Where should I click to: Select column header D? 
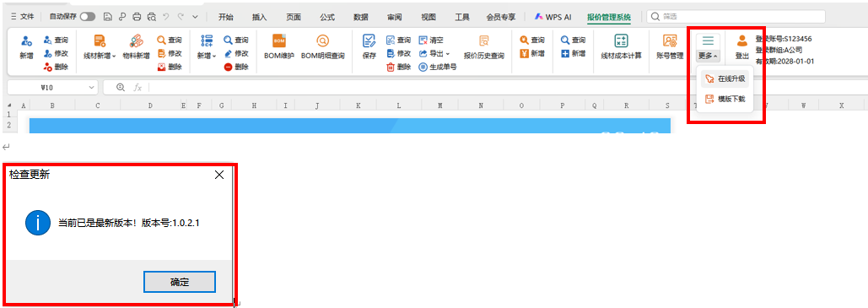tap(150, 105)
